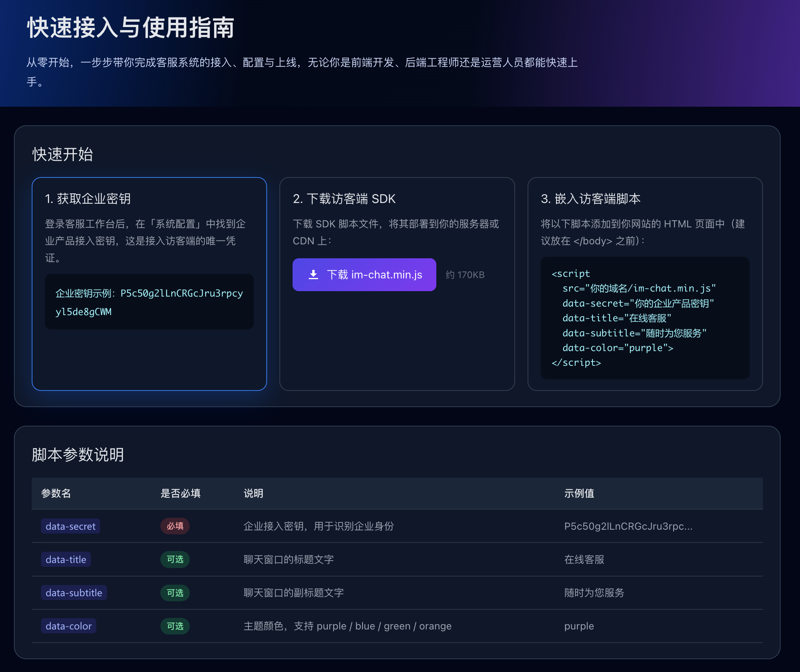Click the 可选 badge for data-color
This screenshot has height=672, width=800.
(175, 626)
